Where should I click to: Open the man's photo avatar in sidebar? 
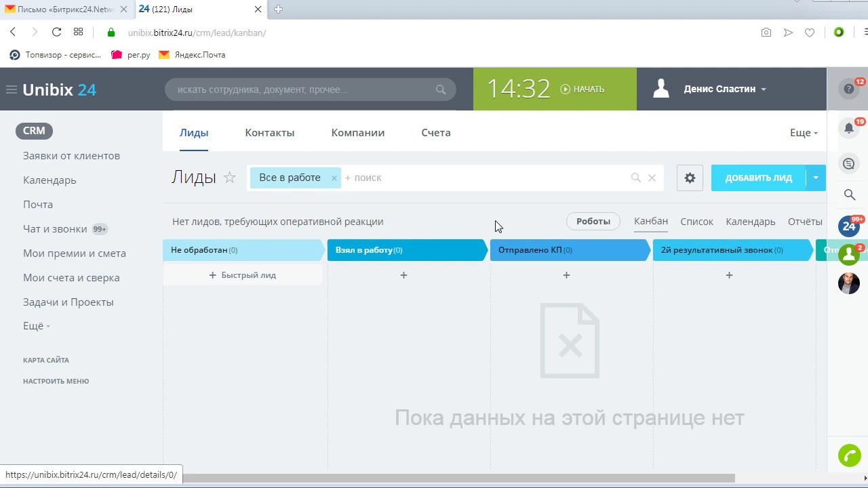pyautogui.click(x=848, y=283)
